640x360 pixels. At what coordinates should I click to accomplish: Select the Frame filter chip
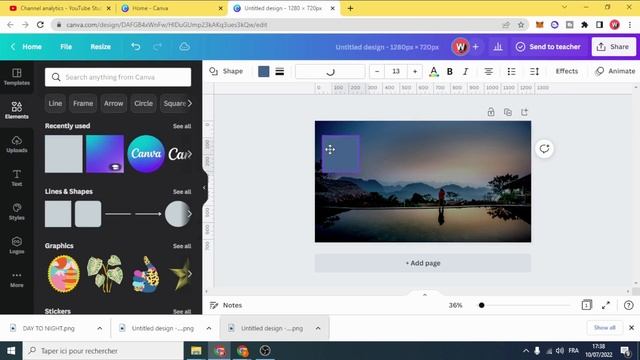pos(83,103)
